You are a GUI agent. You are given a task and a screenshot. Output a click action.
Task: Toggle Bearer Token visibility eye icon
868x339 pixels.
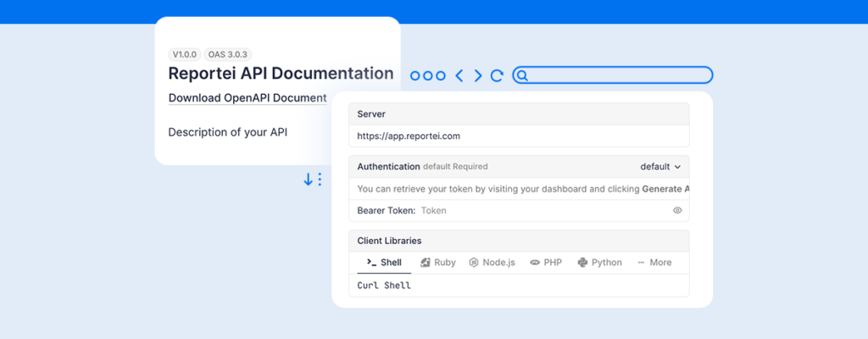[677, 210]
